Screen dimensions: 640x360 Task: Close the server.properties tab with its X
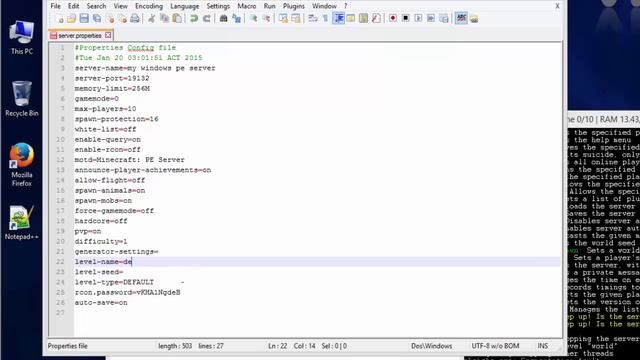point(108,35)
